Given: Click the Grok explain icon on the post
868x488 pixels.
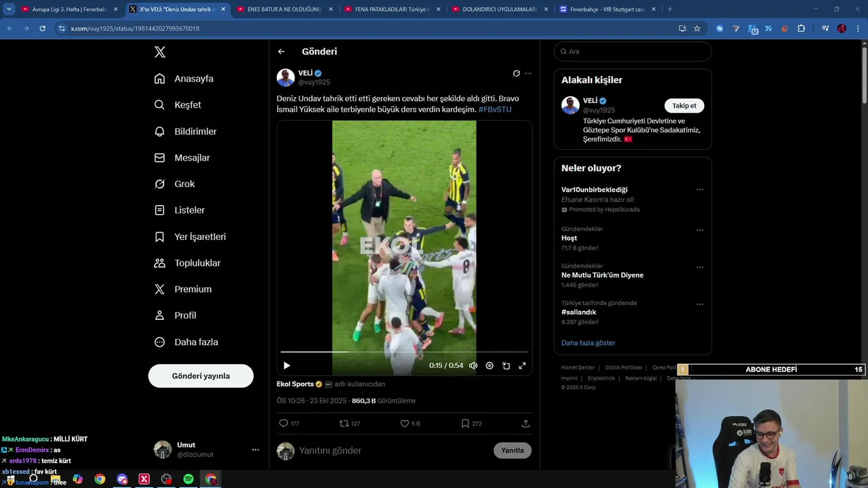Looking at the screenshot, I should pos(516,73).
